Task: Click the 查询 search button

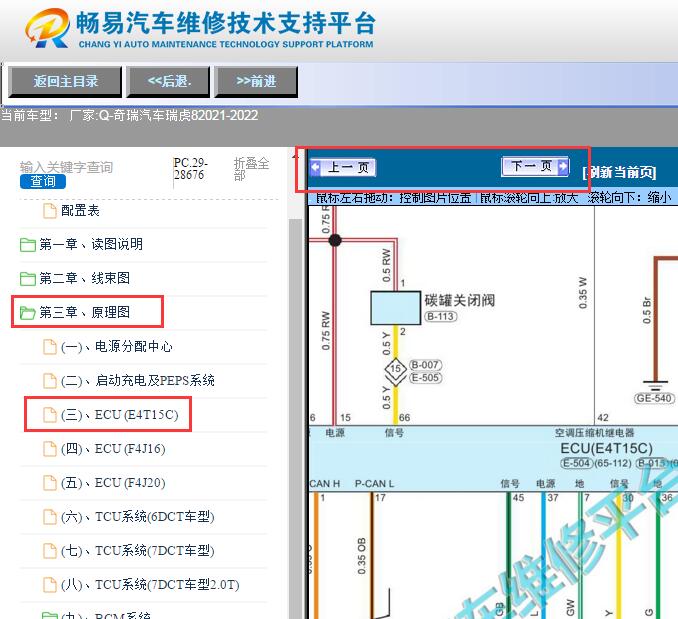Action: click(x=43, y=182)
